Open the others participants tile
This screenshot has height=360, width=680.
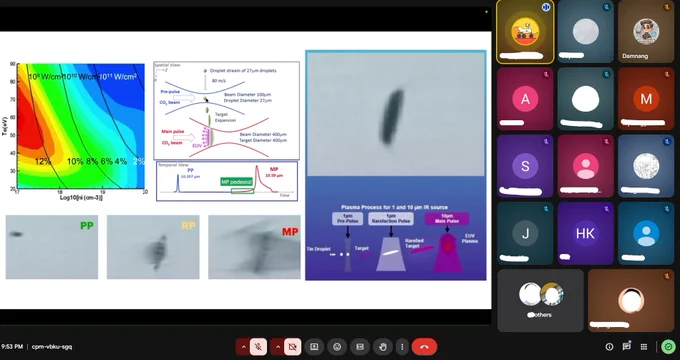coord(540,301)
